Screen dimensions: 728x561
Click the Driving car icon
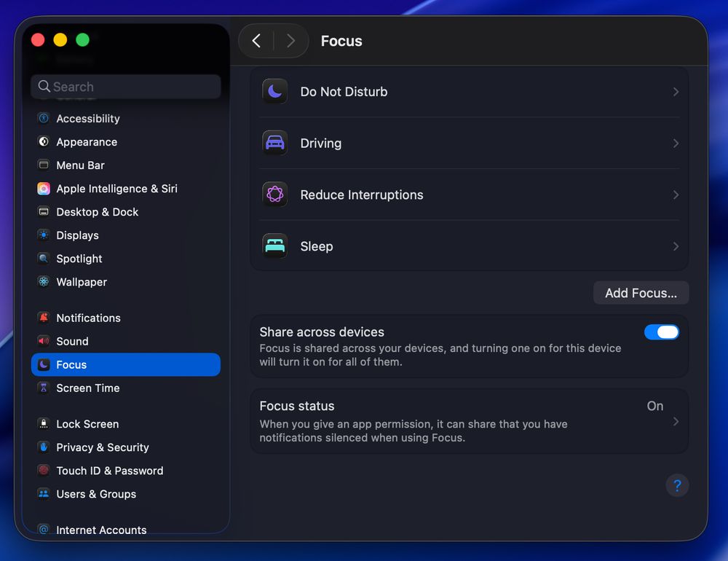click(275, 143)
